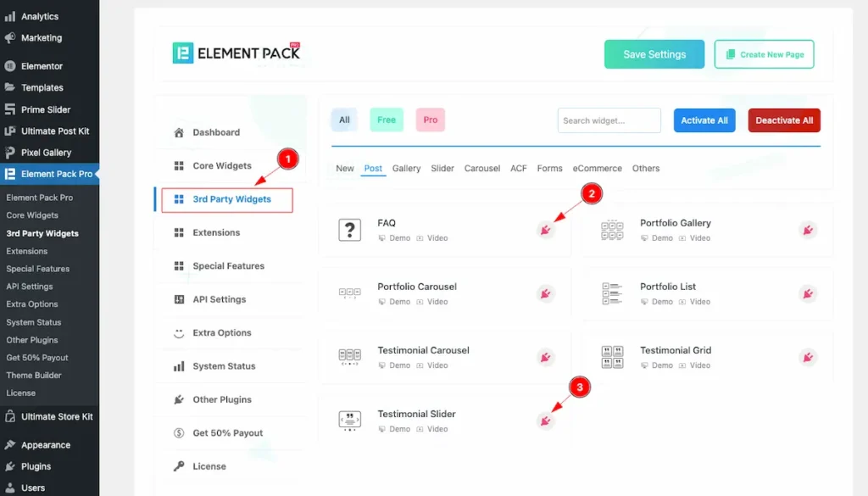868x496 pixels.
Task: Toggle the FAQ widget plugin switch
Action: (x=546, y=230)
